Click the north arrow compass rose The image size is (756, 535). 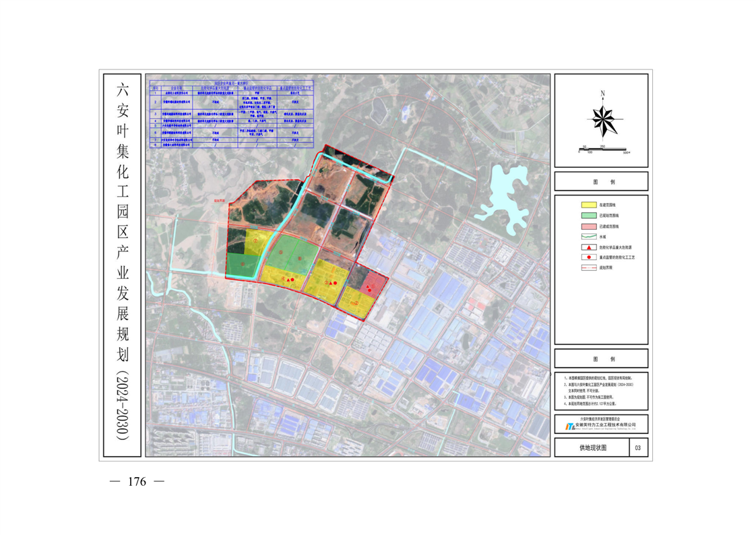pyautogui.click(x=601, y=119)
